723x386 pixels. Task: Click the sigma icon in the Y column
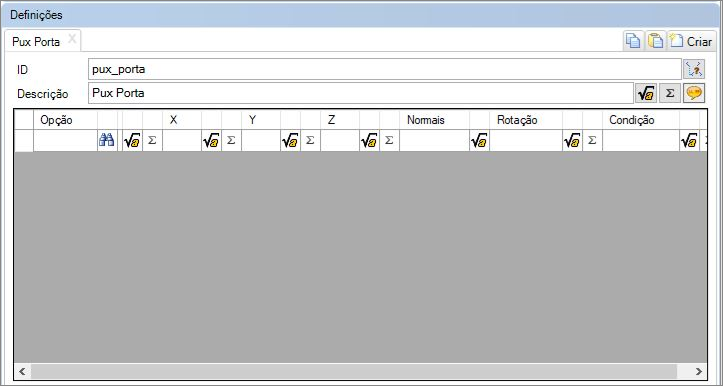tap(310, 141)
